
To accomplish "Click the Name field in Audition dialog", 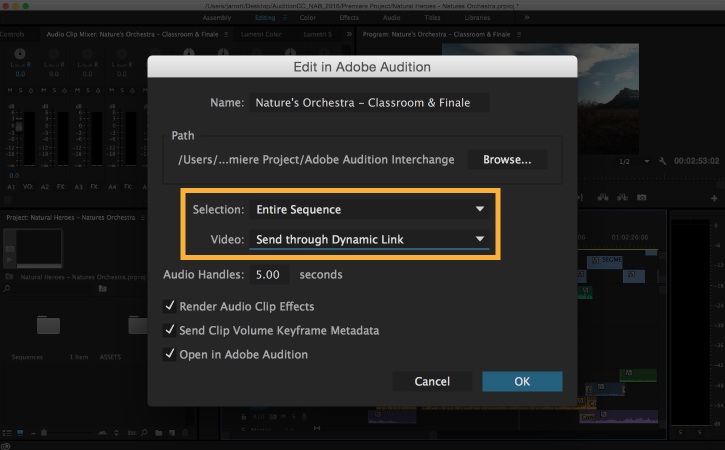I will [369, 103].
